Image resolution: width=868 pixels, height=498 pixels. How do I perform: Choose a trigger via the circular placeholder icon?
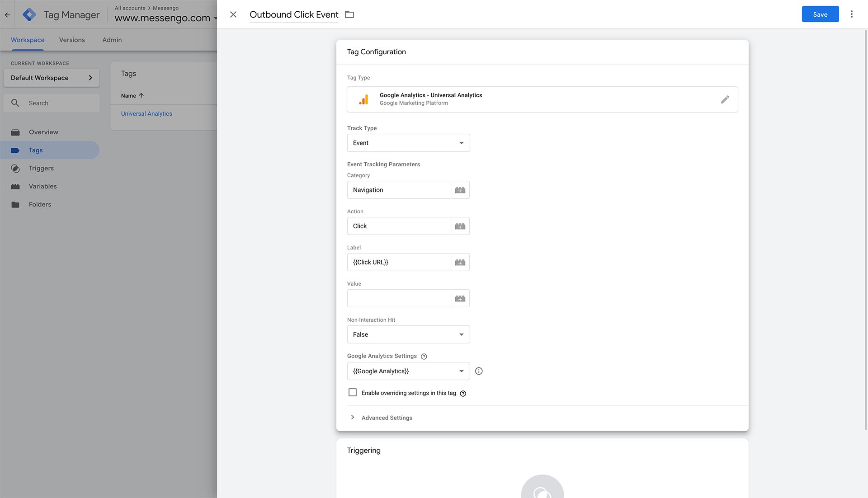[542, 486]
